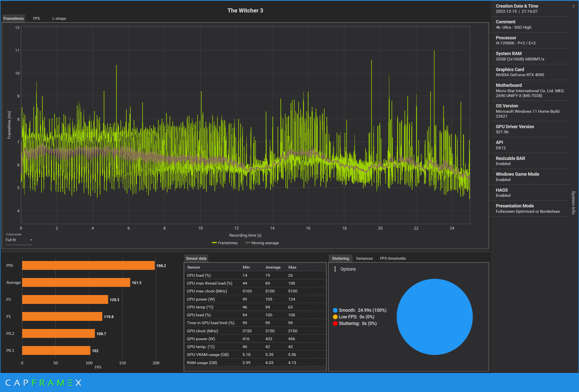Click the API DX12 entry
Image resolution: width=579 pixels, height=392 pixels.
click(x=530, y=145)
